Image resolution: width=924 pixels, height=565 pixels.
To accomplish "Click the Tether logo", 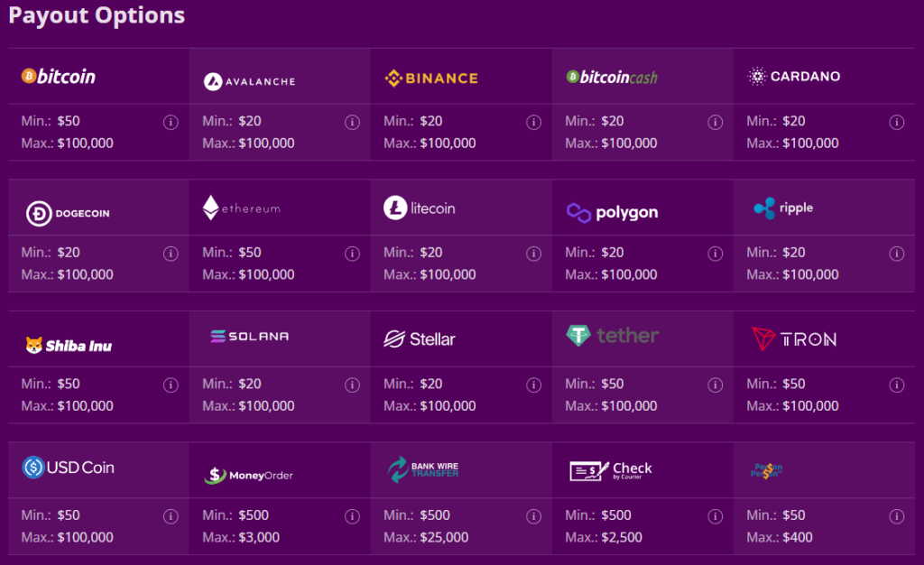I will pos(613,335).
